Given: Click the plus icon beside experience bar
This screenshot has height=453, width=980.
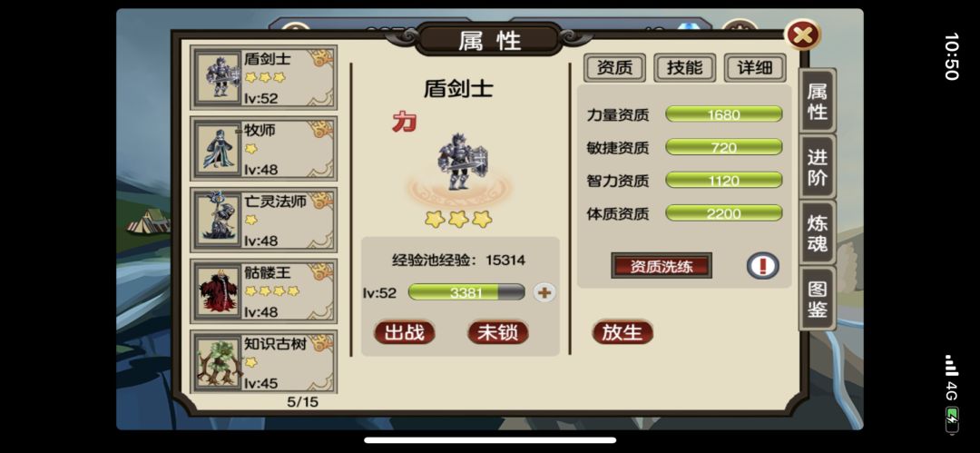Looking at the screenshot, I should click(544, 292).
